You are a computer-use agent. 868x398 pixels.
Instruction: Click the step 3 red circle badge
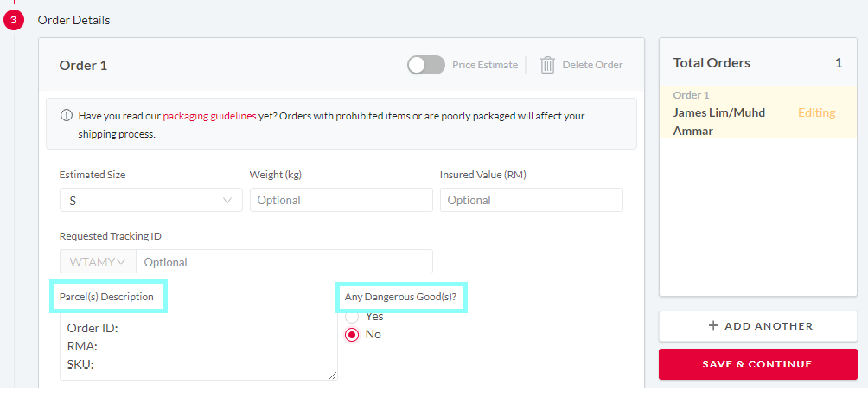[14, 21]
